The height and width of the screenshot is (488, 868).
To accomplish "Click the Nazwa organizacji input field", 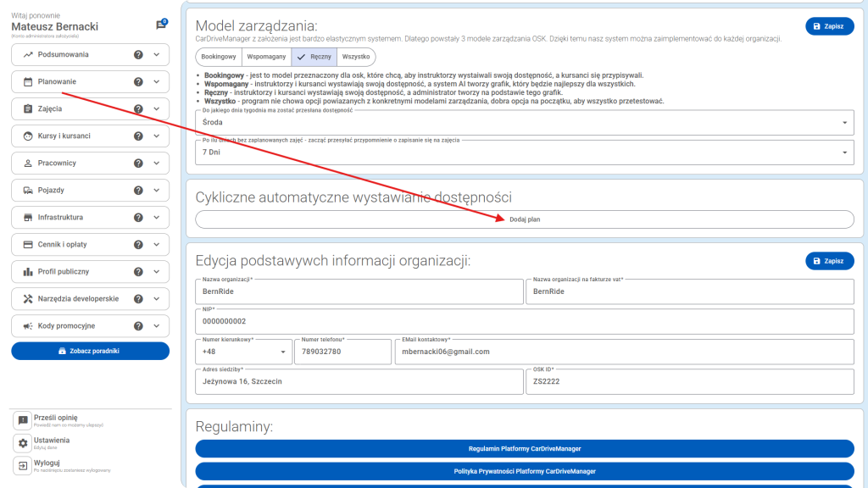I will point(359,292).
